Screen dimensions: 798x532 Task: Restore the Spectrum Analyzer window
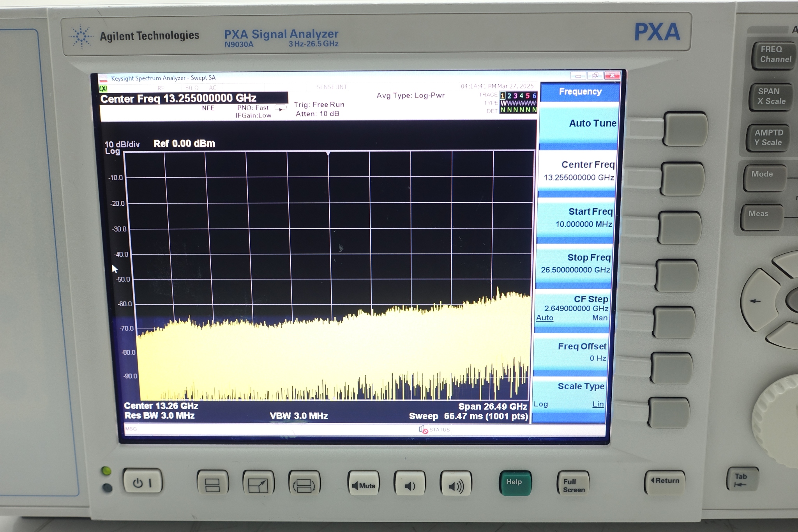(x=595, y=76)
